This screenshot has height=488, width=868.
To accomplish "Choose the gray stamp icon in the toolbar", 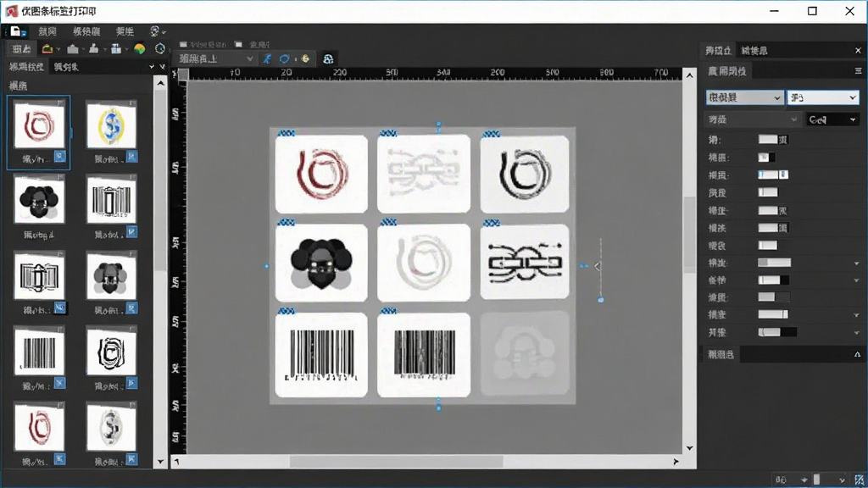I will [93, 49].
